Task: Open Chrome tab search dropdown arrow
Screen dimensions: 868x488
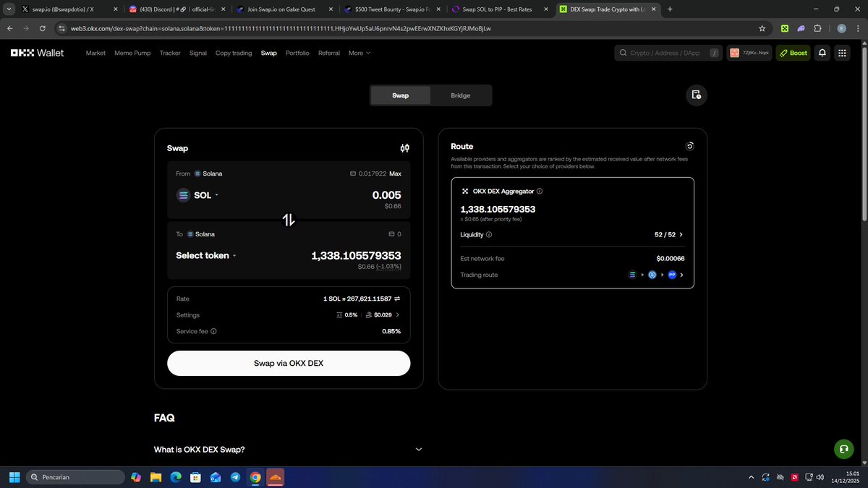Action: (x=8, y=9)
